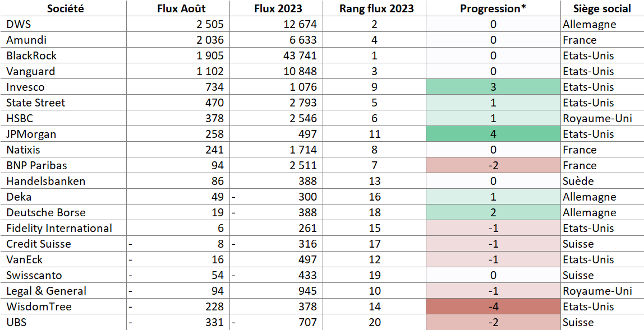Screen dimensions: 644x330
Task: Select the Vanguard company cell
Action: pos(63,71)
